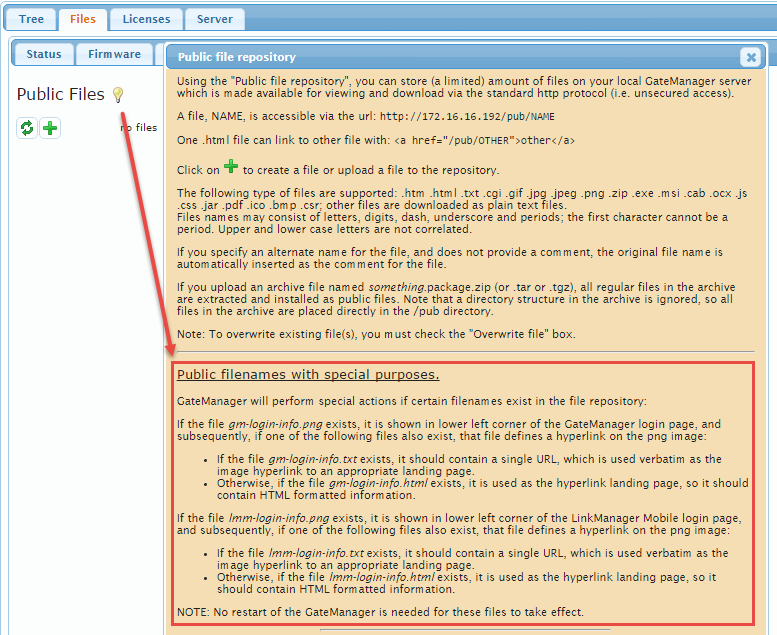Image resolution: width=777 pixels, height=635 pixels.
Task: Click the lightbulb help icon beside Public Files
Action: [x=118, y=94]
